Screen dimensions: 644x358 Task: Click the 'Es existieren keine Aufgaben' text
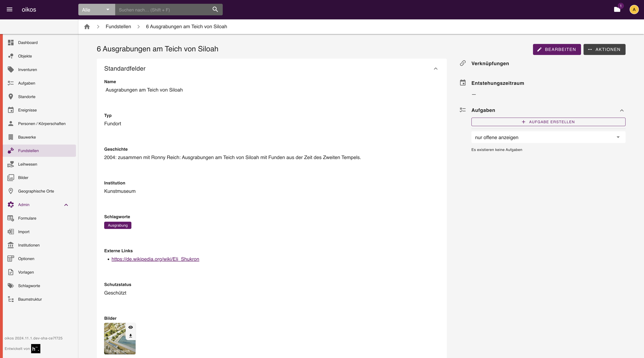tap(497, 150)
